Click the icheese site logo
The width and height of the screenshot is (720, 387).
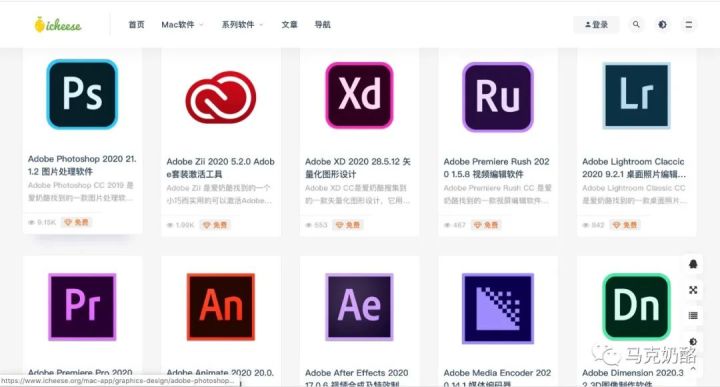tap(58, 25)
